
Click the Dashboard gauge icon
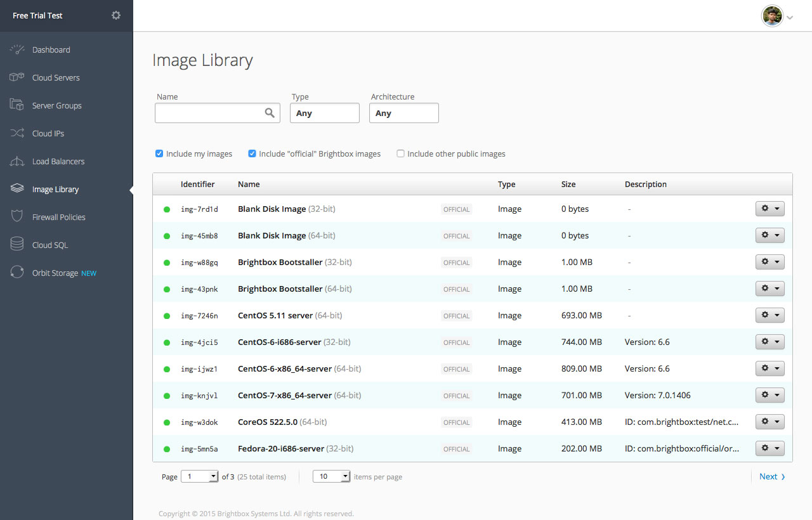point(17,49)
